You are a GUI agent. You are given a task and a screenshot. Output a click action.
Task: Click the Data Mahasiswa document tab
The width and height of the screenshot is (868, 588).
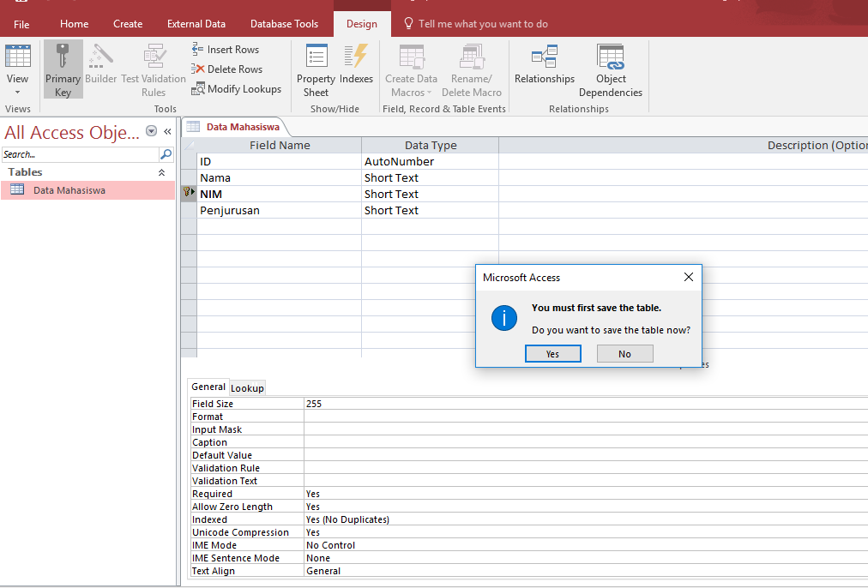tap(243, 127)
